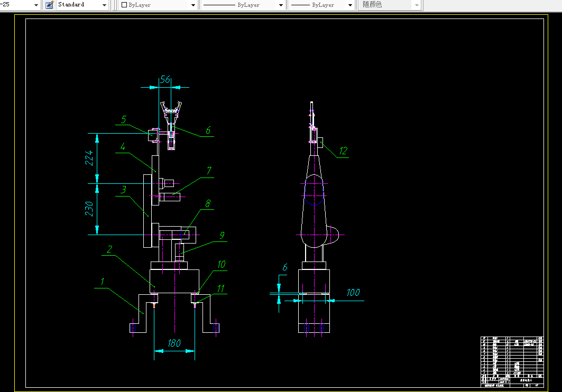The image size is (562, 392).
Task: Select the 180 base dimension text
Action: coord(174,343)
